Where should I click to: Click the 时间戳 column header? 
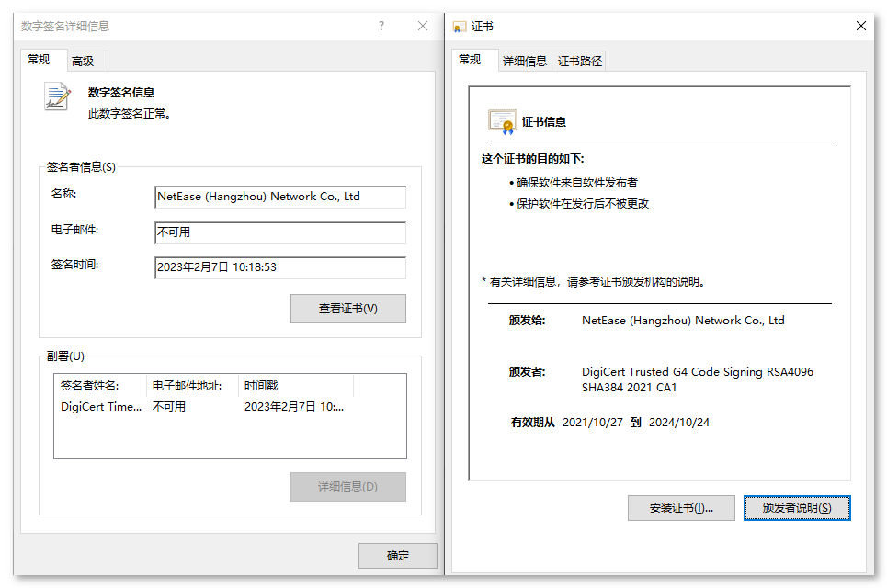pos(294,386)
